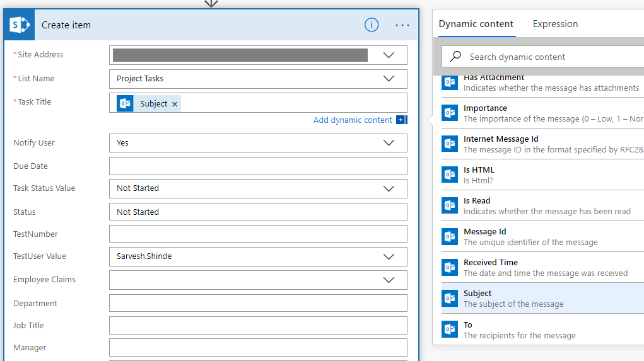Click the Project Tasks list name value
The image size is (644, 361).
tap(139, 78)
